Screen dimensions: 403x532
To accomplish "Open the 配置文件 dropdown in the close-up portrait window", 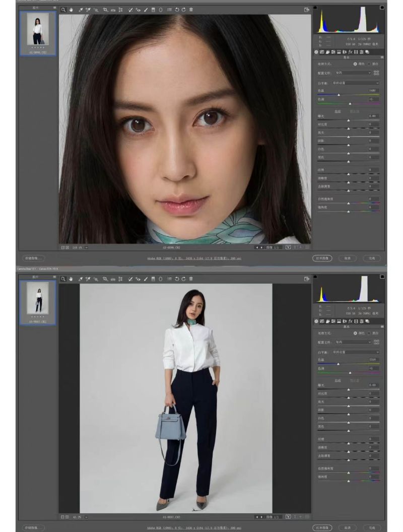I will [353, 73].
